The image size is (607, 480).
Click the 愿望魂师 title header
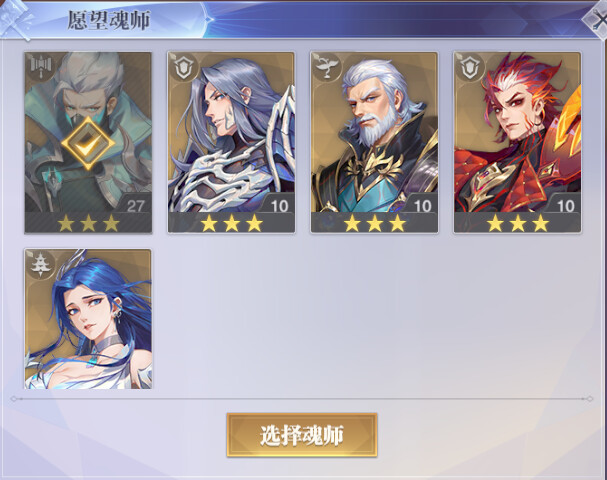click(x=108, y=20)
